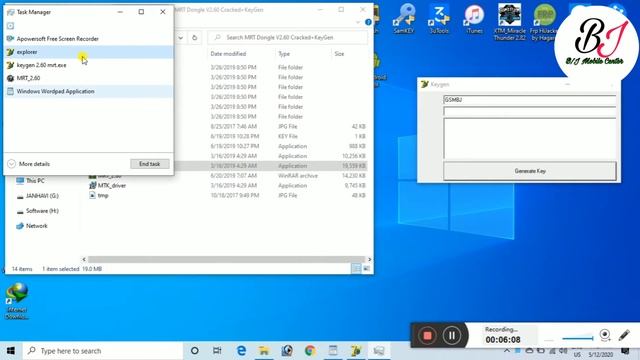The height and width of the screenshot is (360, 640).
Task: Open the notification center icon
Action: click(x=625, y=351)
